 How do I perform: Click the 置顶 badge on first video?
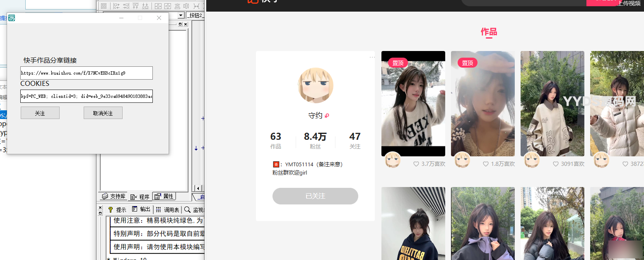click(398, 63)
